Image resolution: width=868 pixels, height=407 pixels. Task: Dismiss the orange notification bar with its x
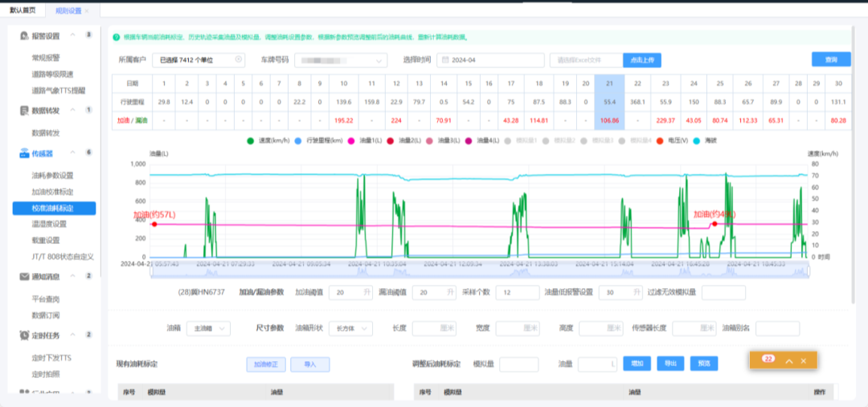[x=803, y=360]
